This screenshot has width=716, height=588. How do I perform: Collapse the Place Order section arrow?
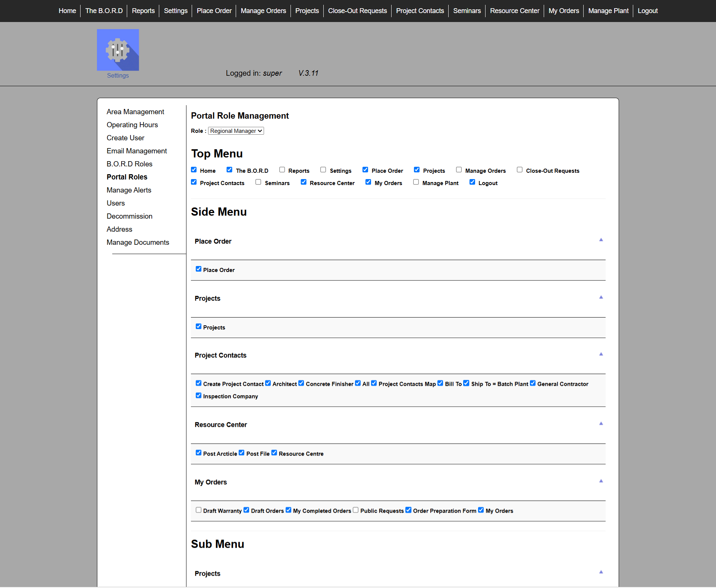pyautogui.click(x=601, y=240)
